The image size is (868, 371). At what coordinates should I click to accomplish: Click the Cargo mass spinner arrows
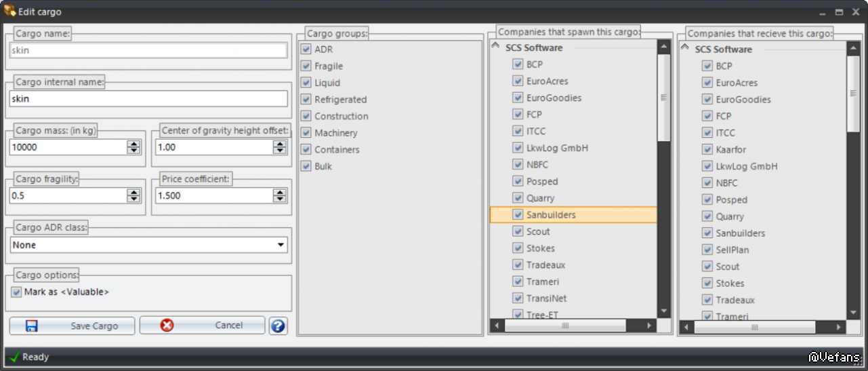133,147
